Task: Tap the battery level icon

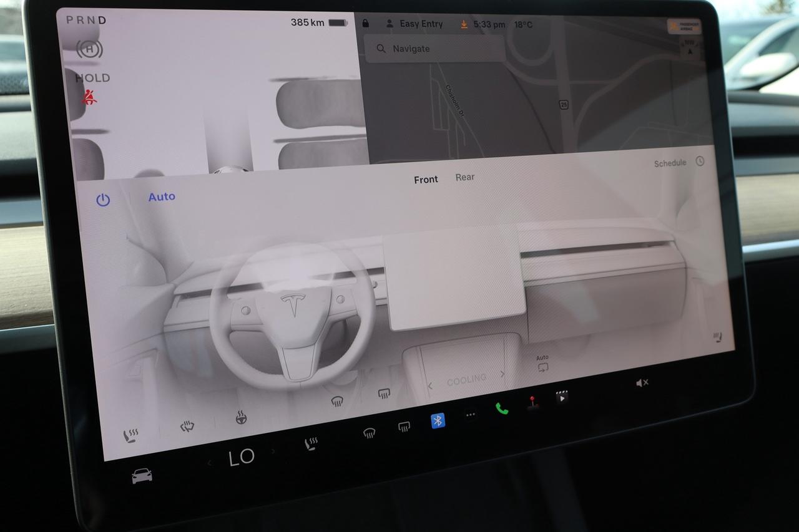Action: [338, 22]
